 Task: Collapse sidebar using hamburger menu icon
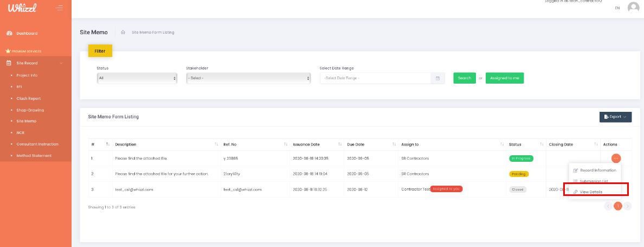pyautogui.click(x=59, y=8)
